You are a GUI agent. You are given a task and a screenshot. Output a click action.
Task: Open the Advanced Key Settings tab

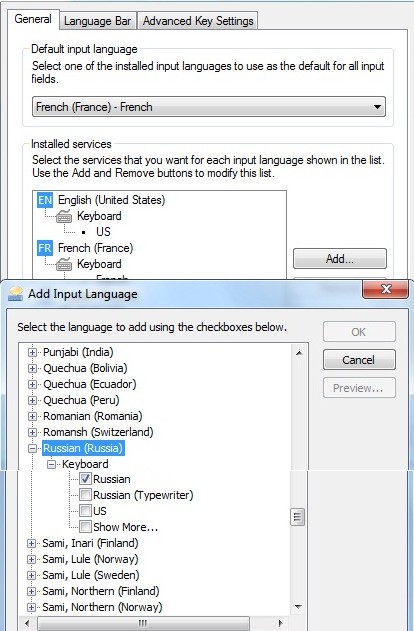(198, 21)
